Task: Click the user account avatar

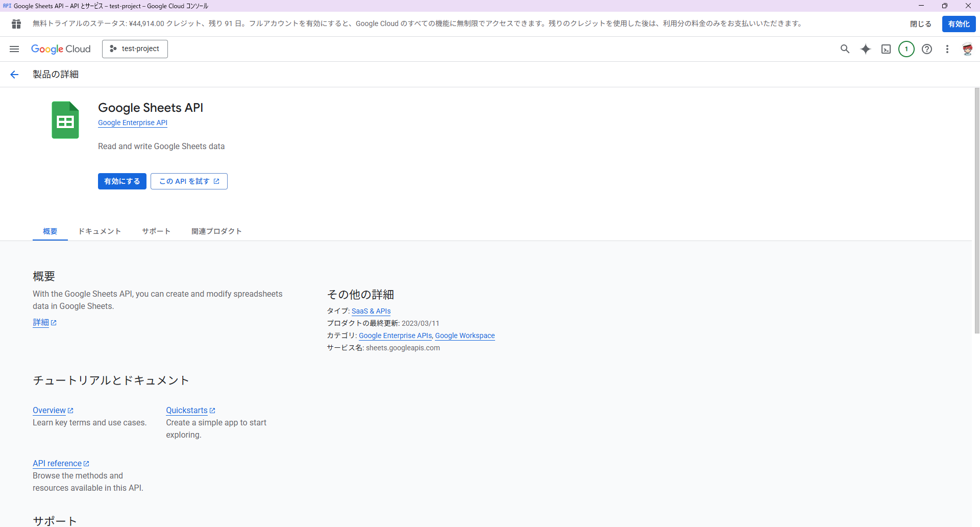Action: (967, 49)
